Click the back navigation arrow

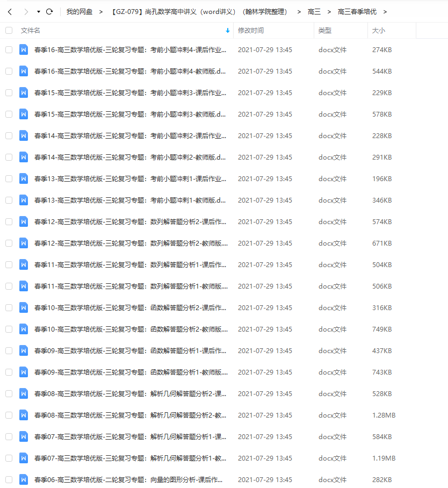click(9, 11)
